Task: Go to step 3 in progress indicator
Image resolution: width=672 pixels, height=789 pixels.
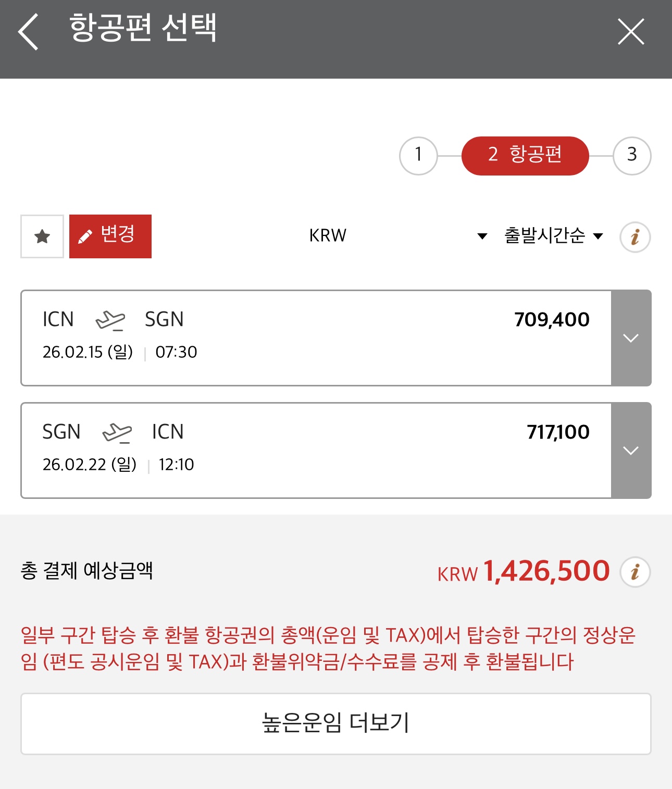Action: pos(632,155)
